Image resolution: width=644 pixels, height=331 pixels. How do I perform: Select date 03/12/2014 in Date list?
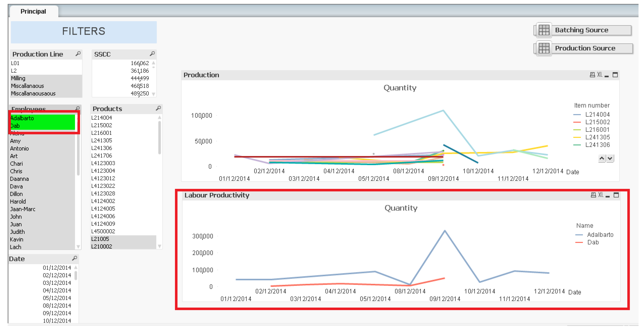tap(57, 283)
